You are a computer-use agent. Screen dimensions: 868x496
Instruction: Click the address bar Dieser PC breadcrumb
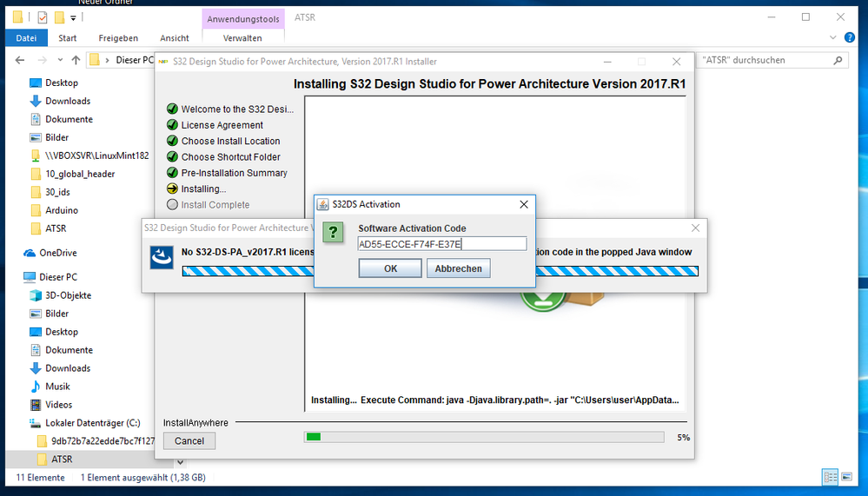(x=134, y=60)
